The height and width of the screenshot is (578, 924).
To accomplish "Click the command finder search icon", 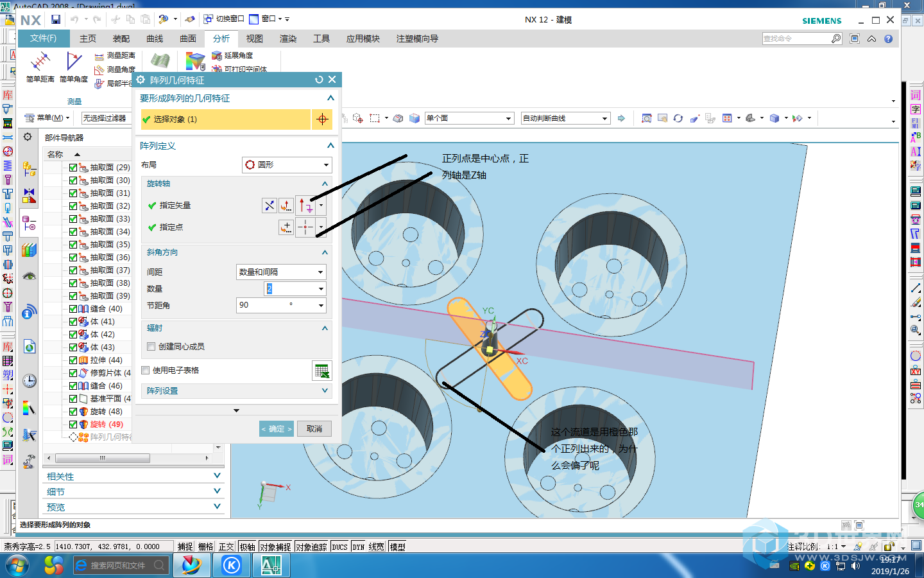I will click(x=836, y=39).
